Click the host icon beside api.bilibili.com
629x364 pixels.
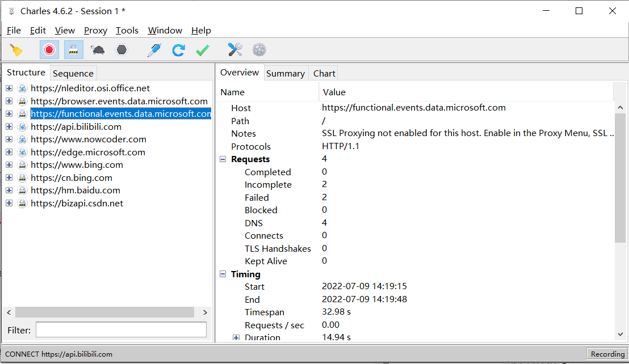point(23,126)
